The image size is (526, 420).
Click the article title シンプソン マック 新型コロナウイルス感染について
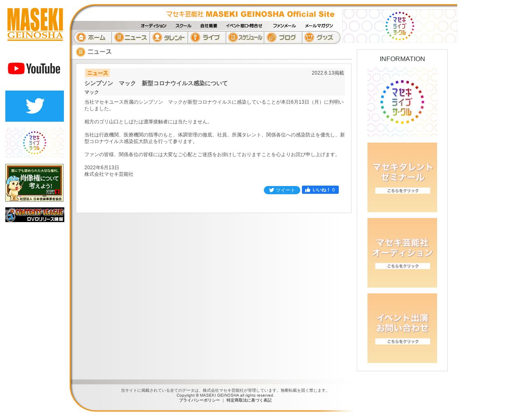pos(156,83)
